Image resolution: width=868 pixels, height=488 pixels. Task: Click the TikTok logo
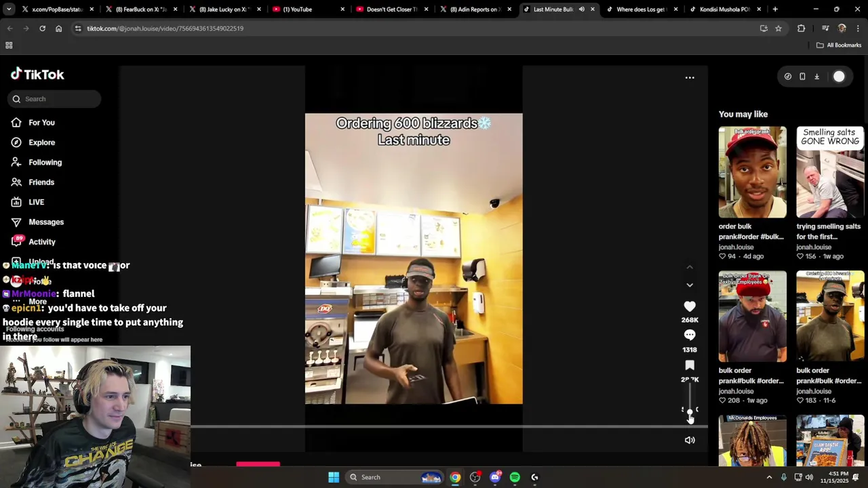[x=37, y=75]
